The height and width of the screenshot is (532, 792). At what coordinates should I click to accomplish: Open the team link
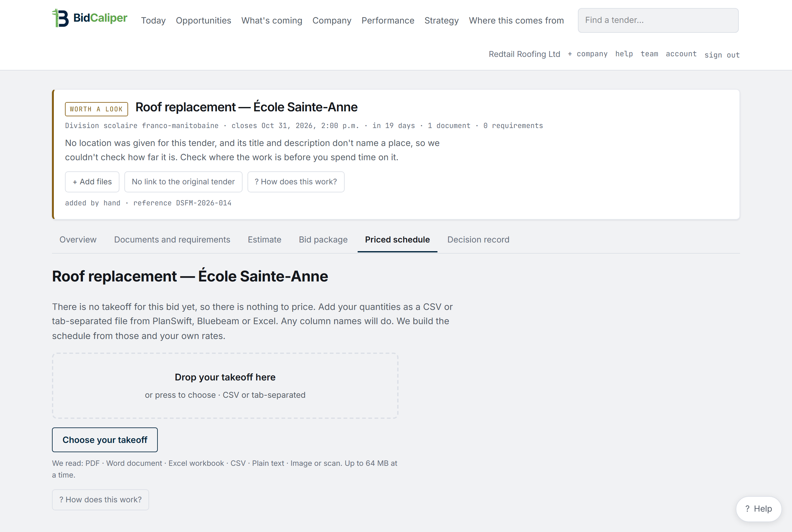(649, 54)
